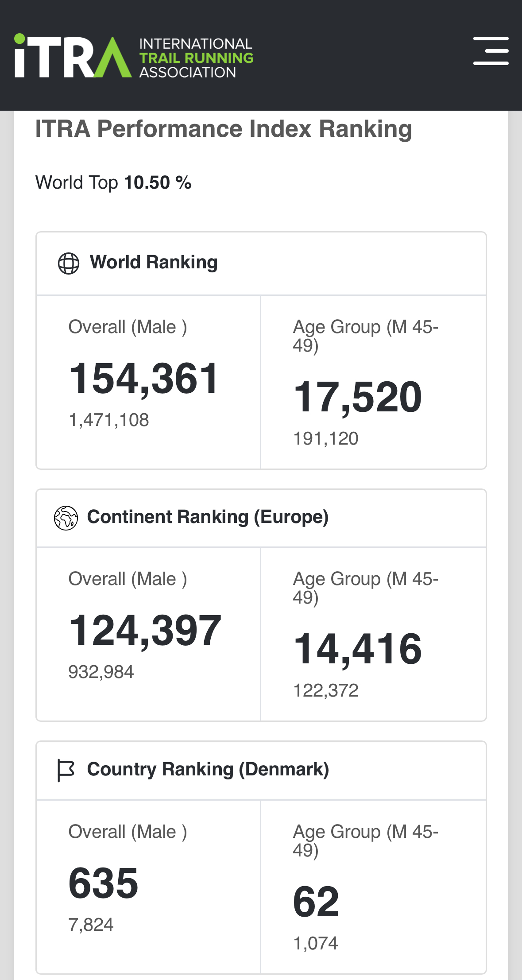Click world age group rank 17,520

tap(358, 397)
